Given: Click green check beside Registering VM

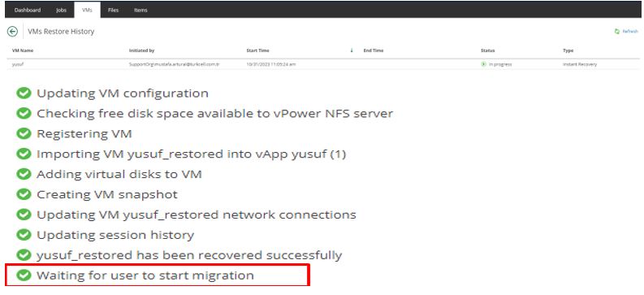Looking at the screenshot, I should click(24, 134).
